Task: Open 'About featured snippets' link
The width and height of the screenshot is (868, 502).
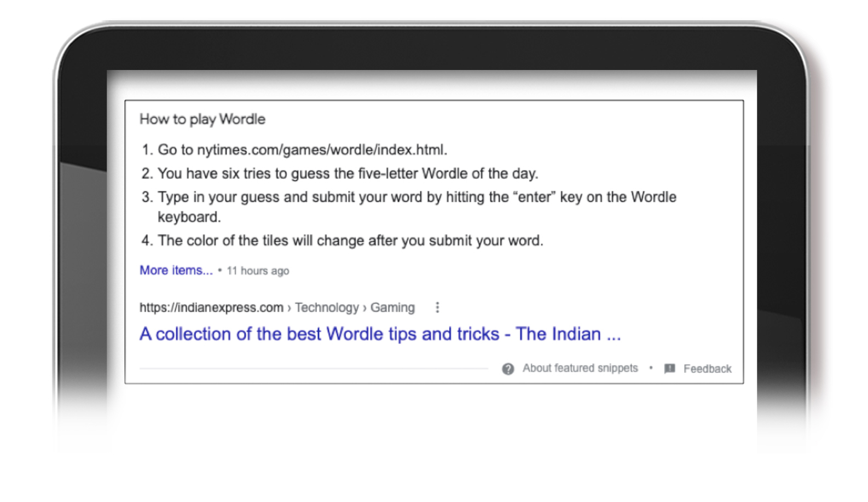Action: click(580, 368)
